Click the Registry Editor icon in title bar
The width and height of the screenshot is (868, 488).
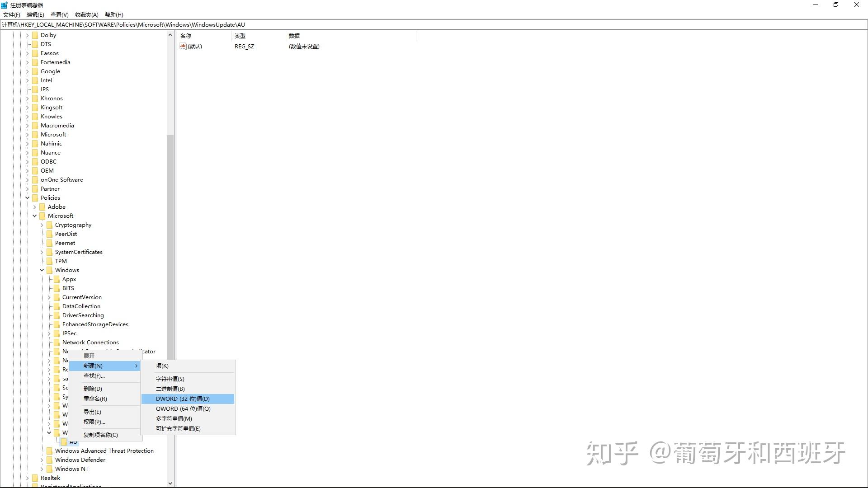[x=4, y=5]
